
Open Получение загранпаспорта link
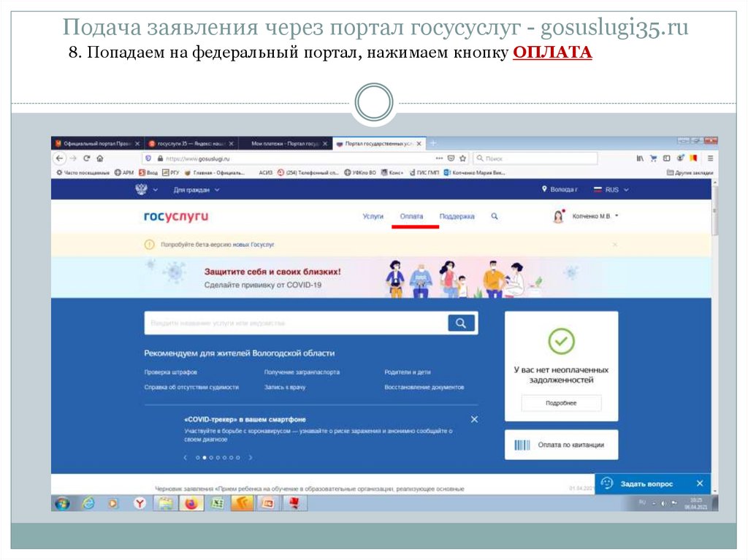point(302,372)
